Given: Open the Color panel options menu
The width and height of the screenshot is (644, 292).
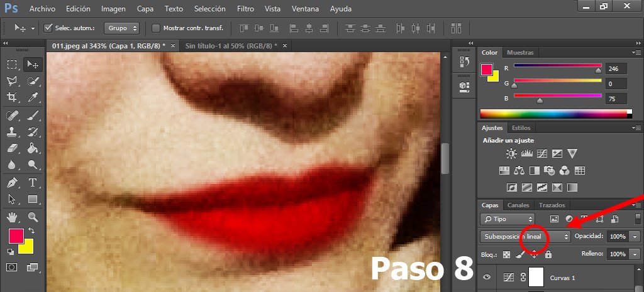Looking at the screenshot, I should 636,53.
